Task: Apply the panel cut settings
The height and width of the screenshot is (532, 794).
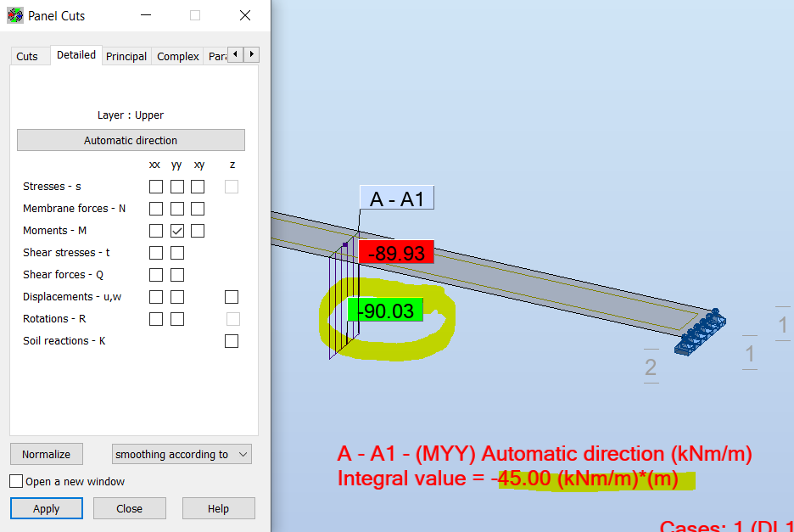Action: pyautogui.click(x=46, y=507)
